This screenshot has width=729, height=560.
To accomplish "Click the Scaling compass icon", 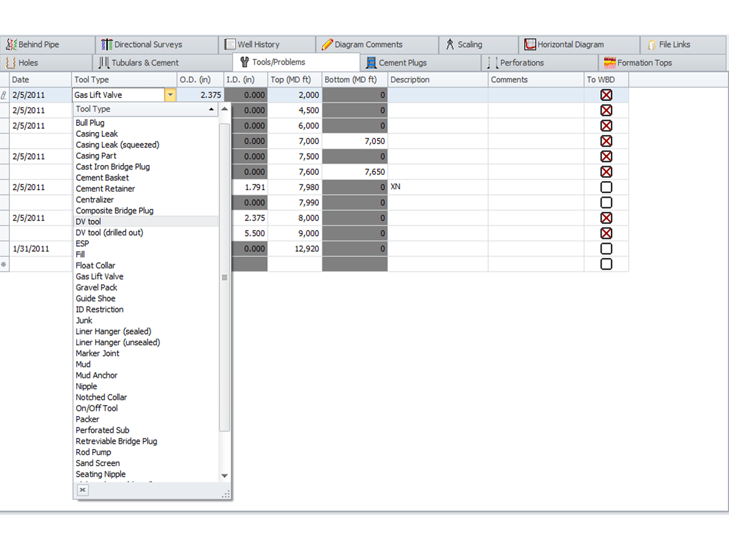I will pyautogui.click(x=450, y=44).
